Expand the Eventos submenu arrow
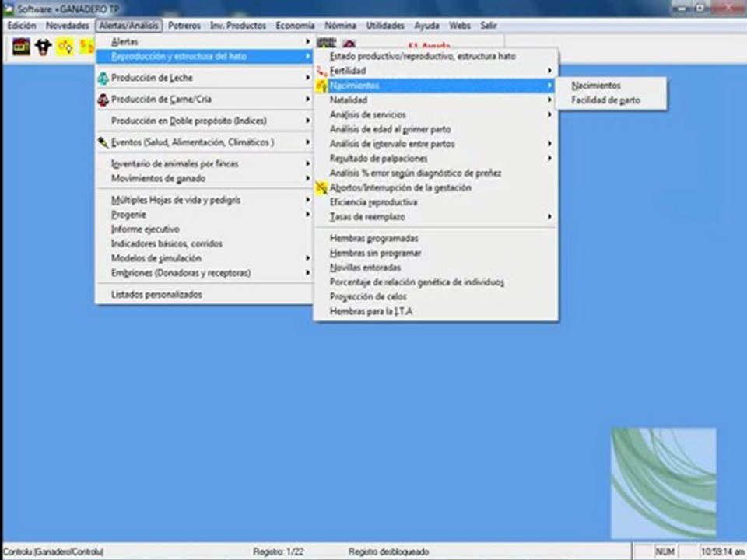 (x=307, y=142)
